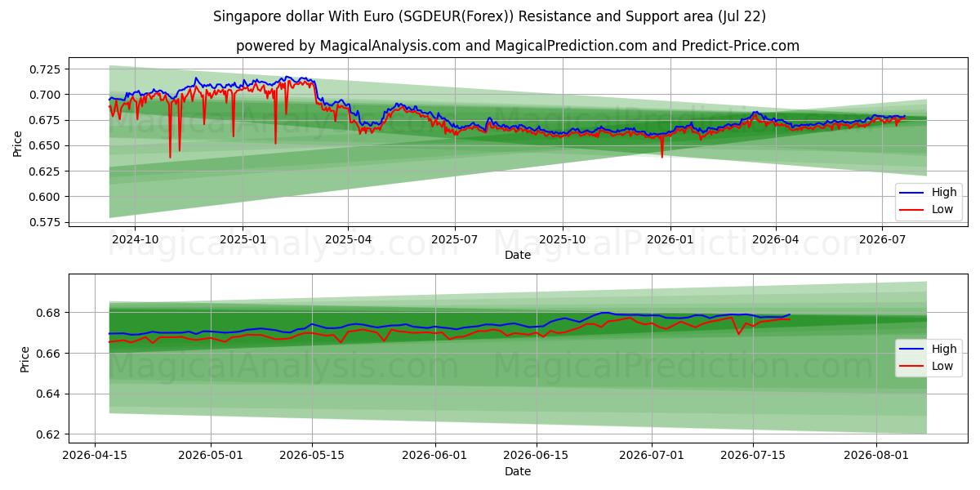Click 'Low' label in top chart legend

click(x=943, y=209)
